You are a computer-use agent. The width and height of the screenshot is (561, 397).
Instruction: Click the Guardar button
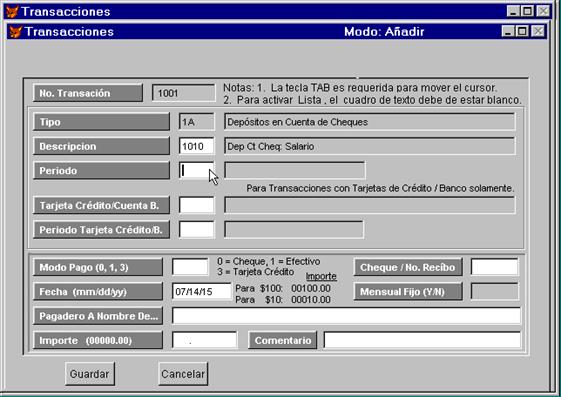click(90, 374)
